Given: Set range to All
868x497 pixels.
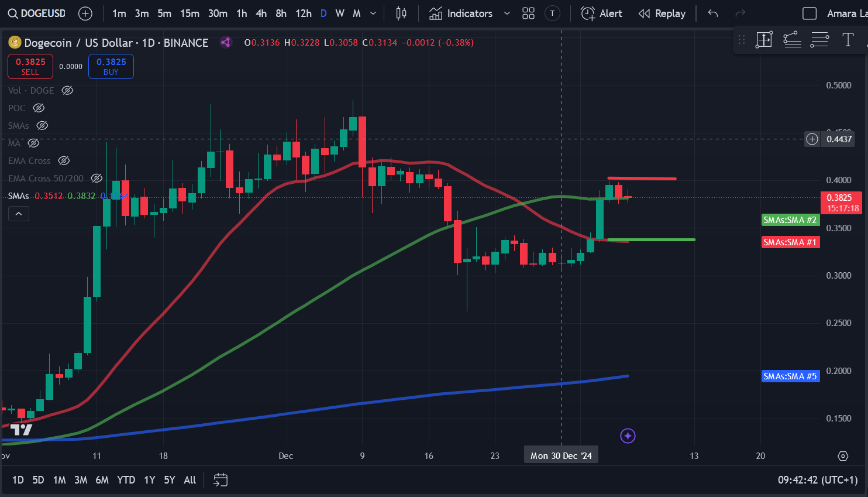Looking at the screenshot, I should point(190,480).
